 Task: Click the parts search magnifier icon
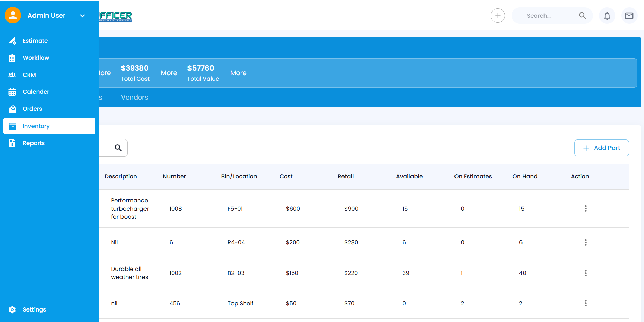tap(118, 148)
